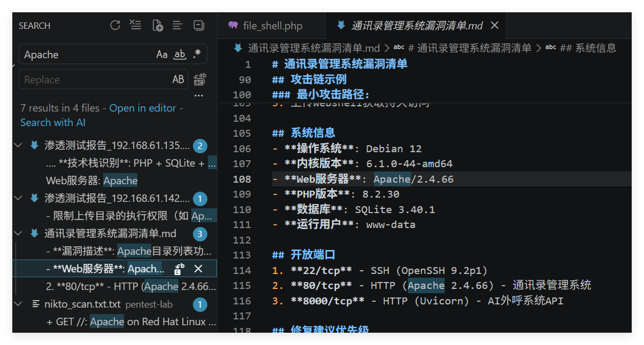Click line '运行用户: www-data'
Viewport: 644px width, 345px height.
pos(344,224)
